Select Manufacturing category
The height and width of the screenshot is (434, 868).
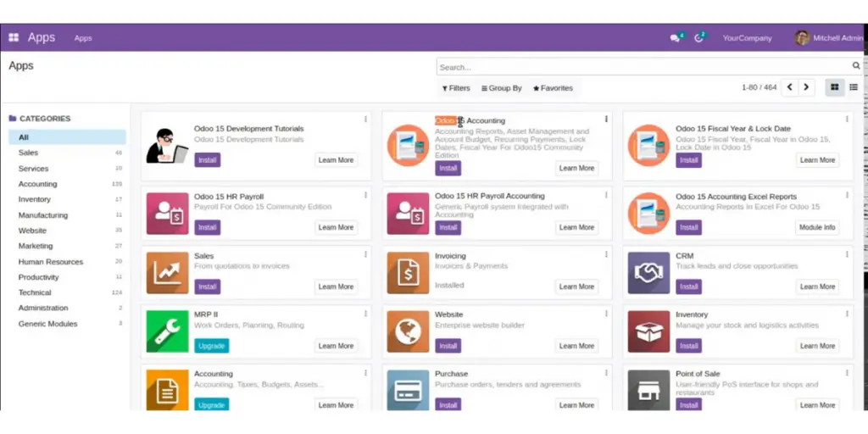pyautogui.click(x=67, y=214)
